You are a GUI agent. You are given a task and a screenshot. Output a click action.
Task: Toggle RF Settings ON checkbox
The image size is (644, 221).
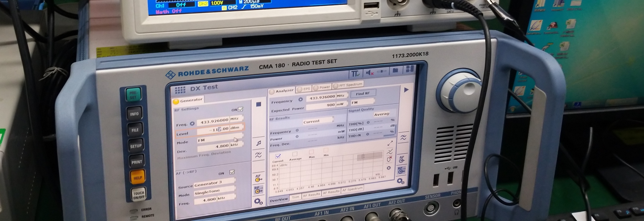240,109
